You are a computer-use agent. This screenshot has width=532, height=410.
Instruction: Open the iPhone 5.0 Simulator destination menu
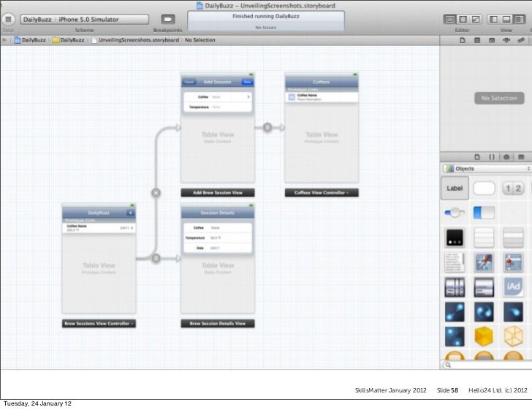[88, 19]
